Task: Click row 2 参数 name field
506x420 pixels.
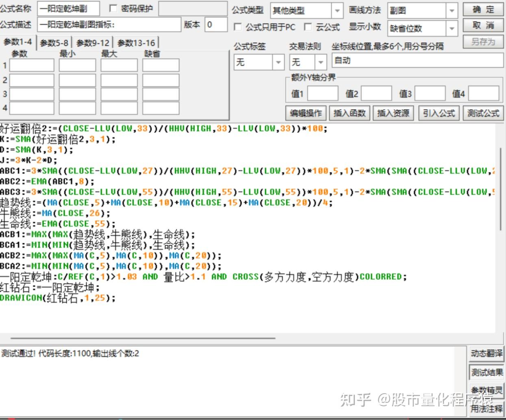Action: click(32, 80)
